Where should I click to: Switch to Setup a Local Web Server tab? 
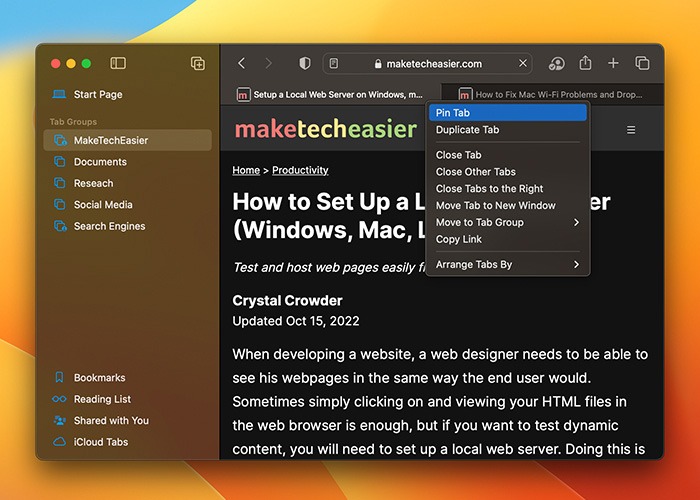click(329, 94)
